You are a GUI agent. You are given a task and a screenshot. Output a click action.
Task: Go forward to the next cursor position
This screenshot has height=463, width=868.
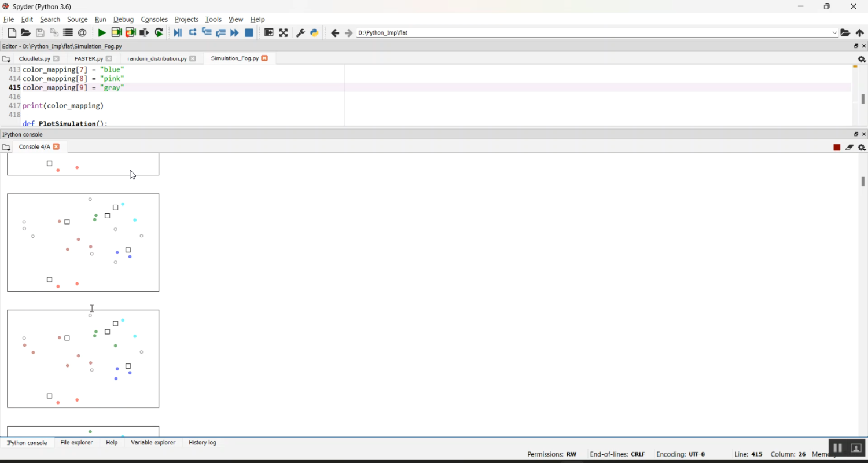[x=349, y=33]
